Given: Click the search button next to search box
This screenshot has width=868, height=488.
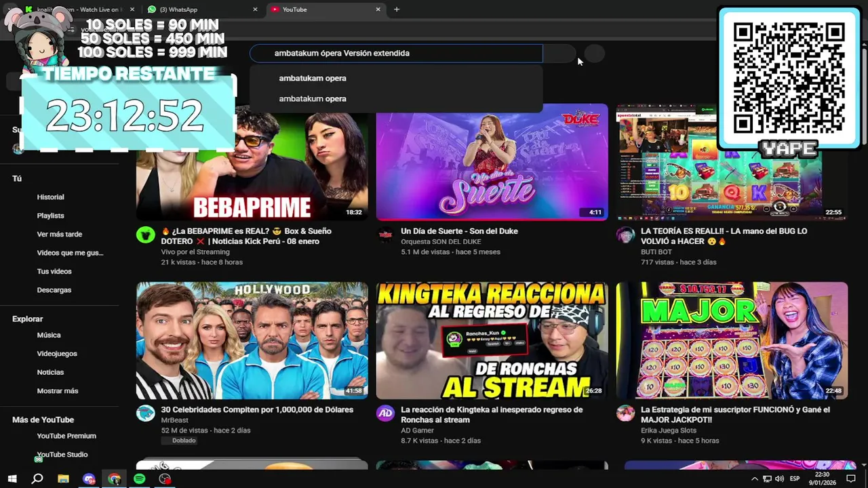Looking at the screenshot, I should 559,54.
